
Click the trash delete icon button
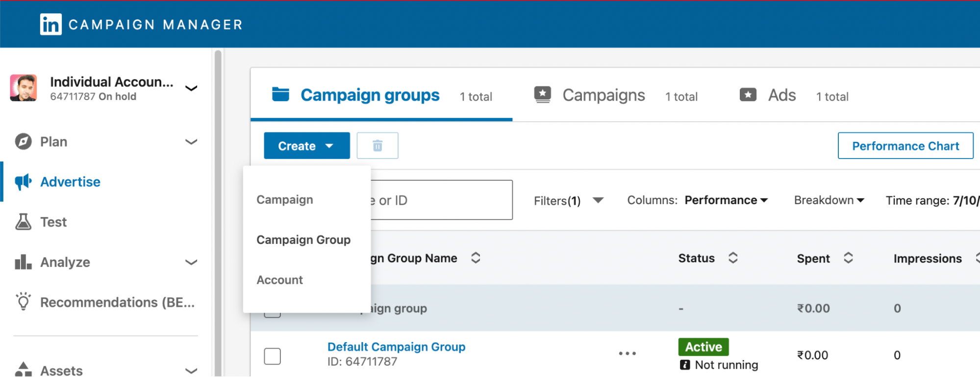(x=377, y=146)
